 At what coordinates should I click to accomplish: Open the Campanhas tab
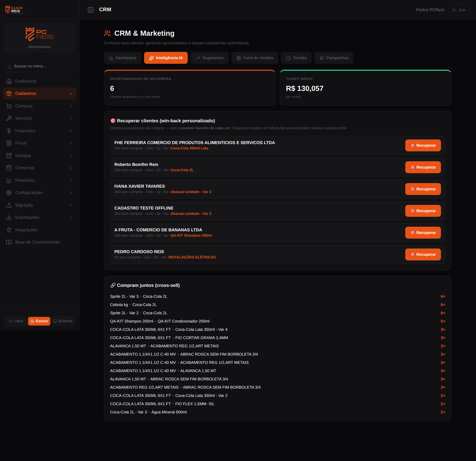pos(334,58)
